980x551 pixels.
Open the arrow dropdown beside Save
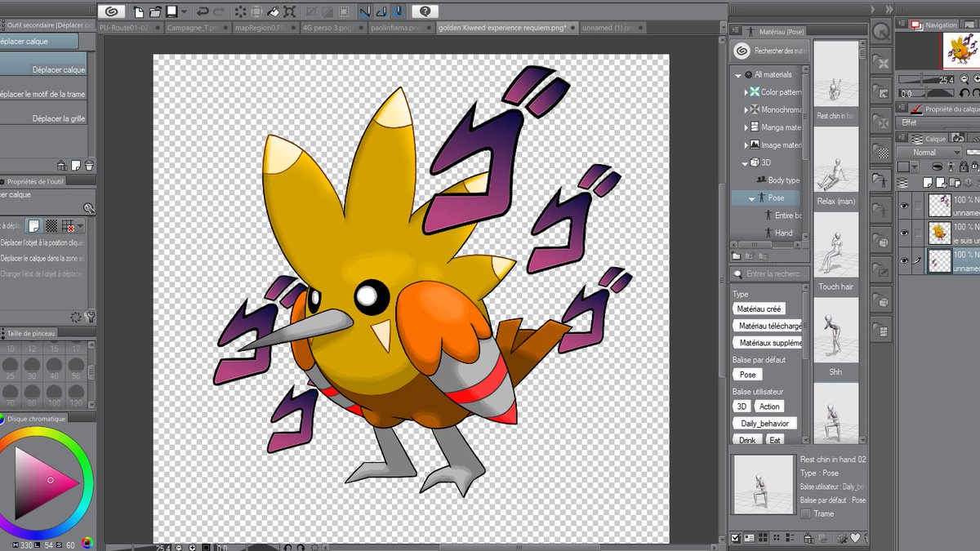185,11
